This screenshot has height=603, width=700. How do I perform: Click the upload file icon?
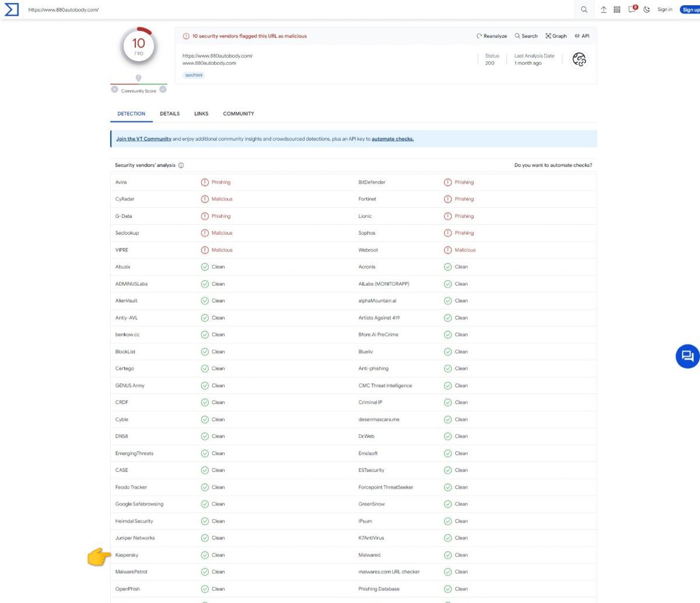coord(604,9)
